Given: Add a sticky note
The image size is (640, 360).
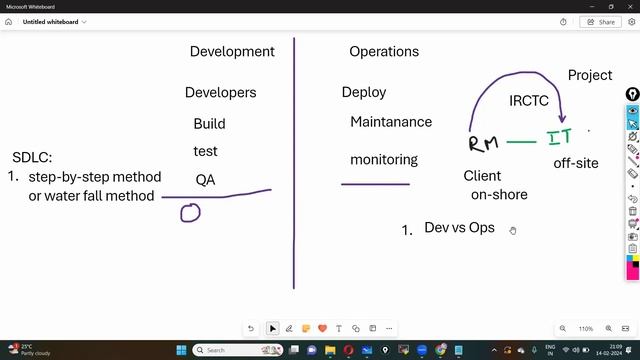Looking at the screenshot, I should click(306, 329).
